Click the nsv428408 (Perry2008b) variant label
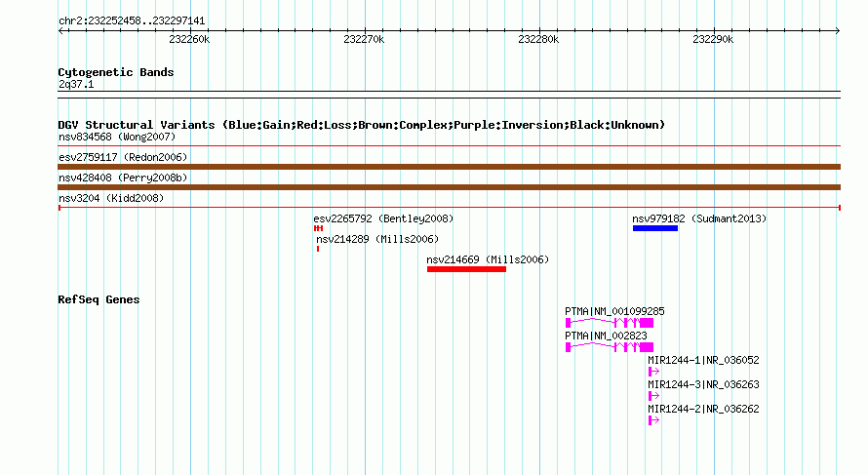Viewport: 868px width, 475px height. pyautogui.click(x=123, y=178)
